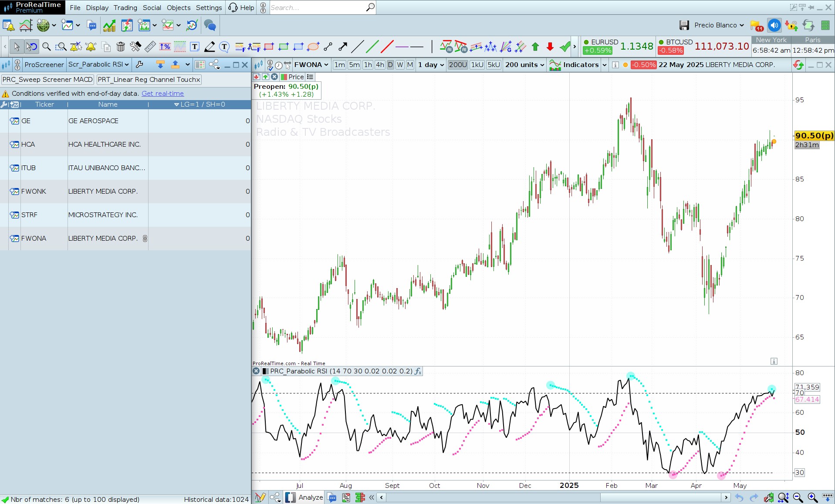The image size is (835, 504).
Task: Click the zoom in magnifier below chart
Action: pos(813,497)
